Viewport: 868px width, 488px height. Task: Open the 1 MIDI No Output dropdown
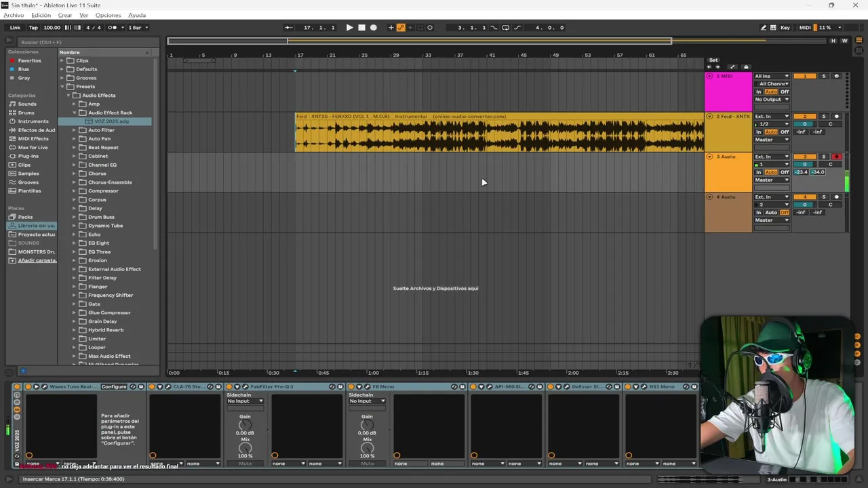coord(772,100)
